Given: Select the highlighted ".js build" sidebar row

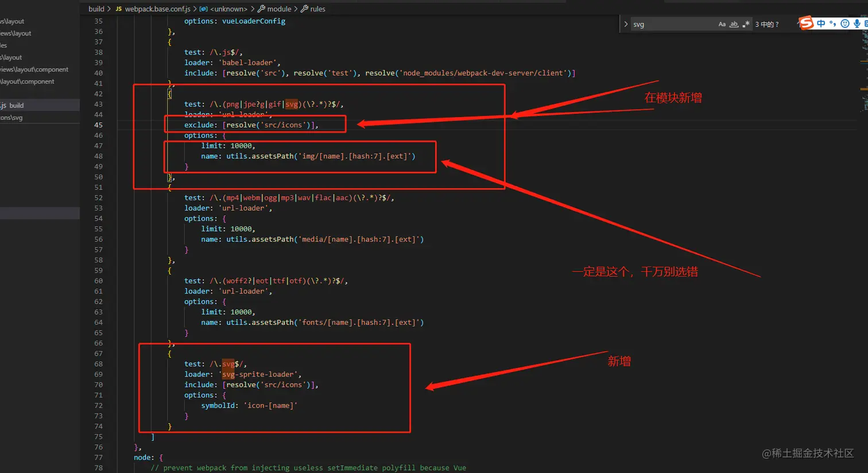Looking at the screenshot, I should [40, 106].
